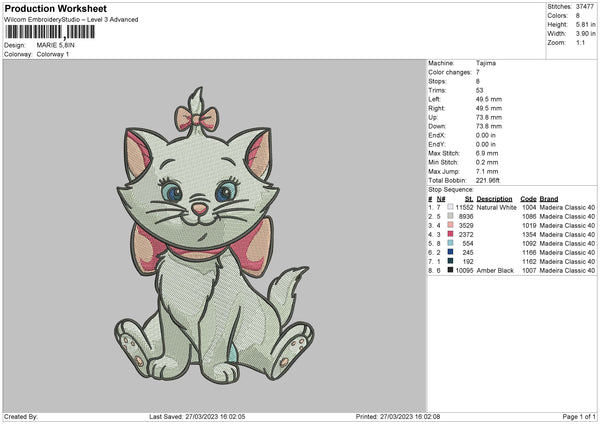The height and width of the screenshot is (424, 600).
Task: Click the 'Brand' column header
Action: click(549, 199)
